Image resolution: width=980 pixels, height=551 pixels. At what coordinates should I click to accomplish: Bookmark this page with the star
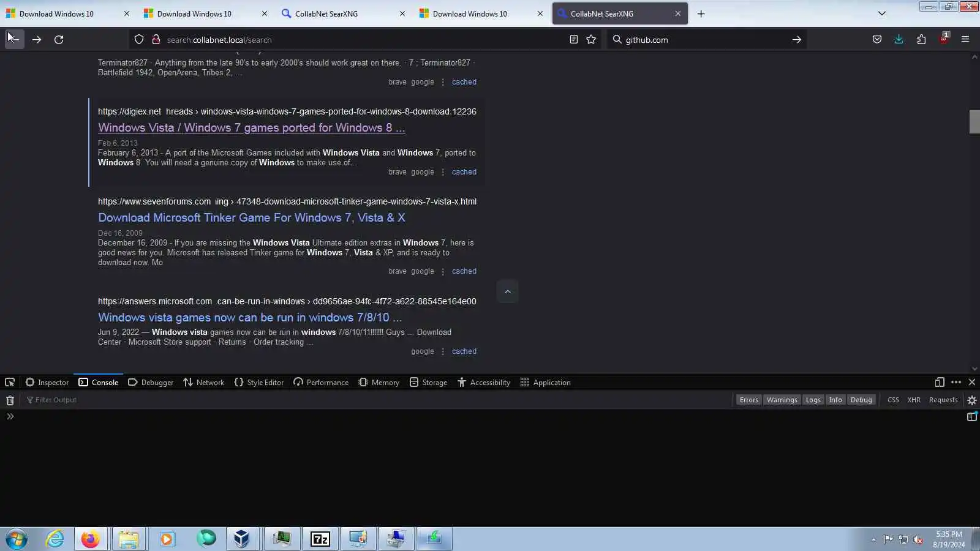(591, 40)
